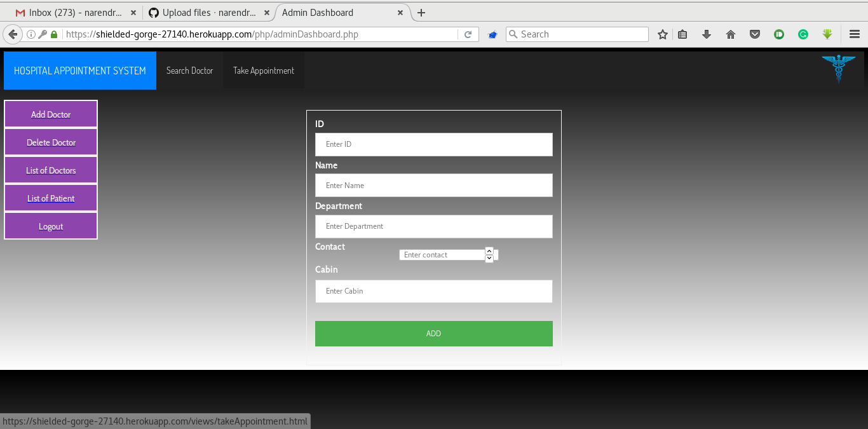868x429 pixels.
Task: Open a new tab with plus icon
Action: click(x=421, y=13)
